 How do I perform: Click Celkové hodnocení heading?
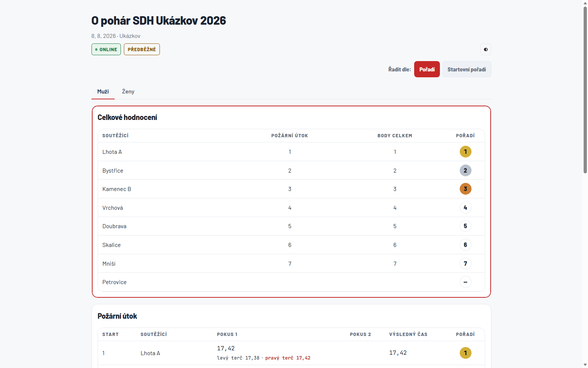(x=127, y=117)
